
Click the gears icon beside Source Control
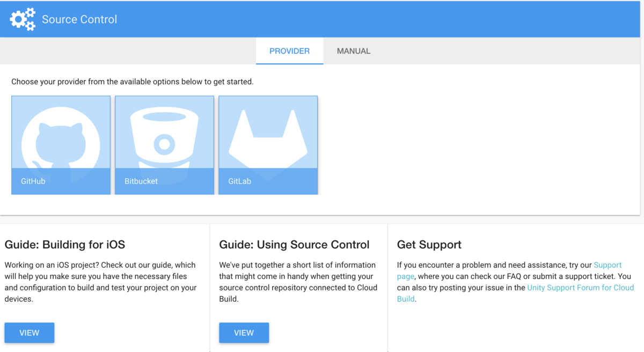click(23, 19)
